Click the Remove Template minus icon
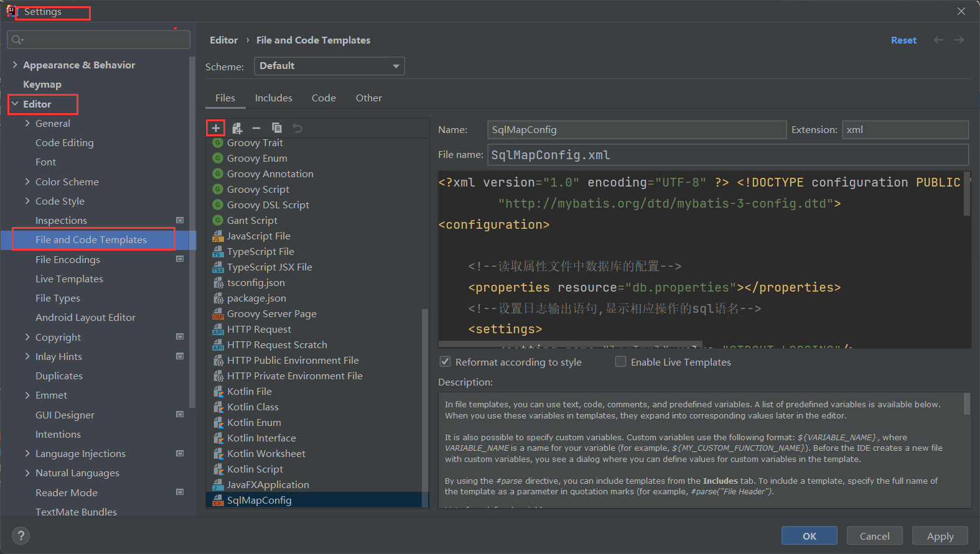 point(256,128)
